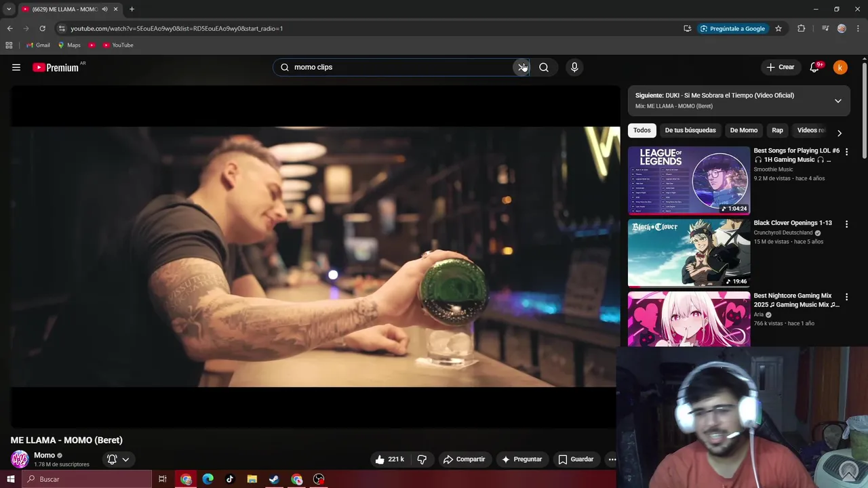Screen dimensions: 868x488
Task: Open Momo channel name link
Action: [44, 455]
